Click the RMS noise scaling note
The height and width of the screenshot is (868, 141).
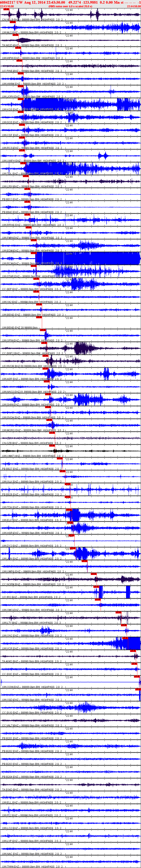[70, 6]
